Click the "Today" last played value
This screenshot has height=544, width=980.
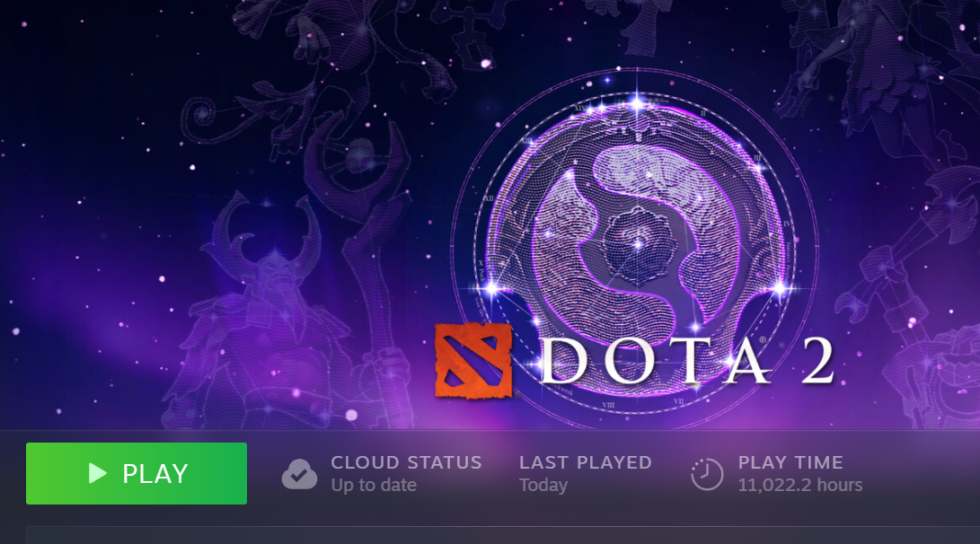point(543,486)
